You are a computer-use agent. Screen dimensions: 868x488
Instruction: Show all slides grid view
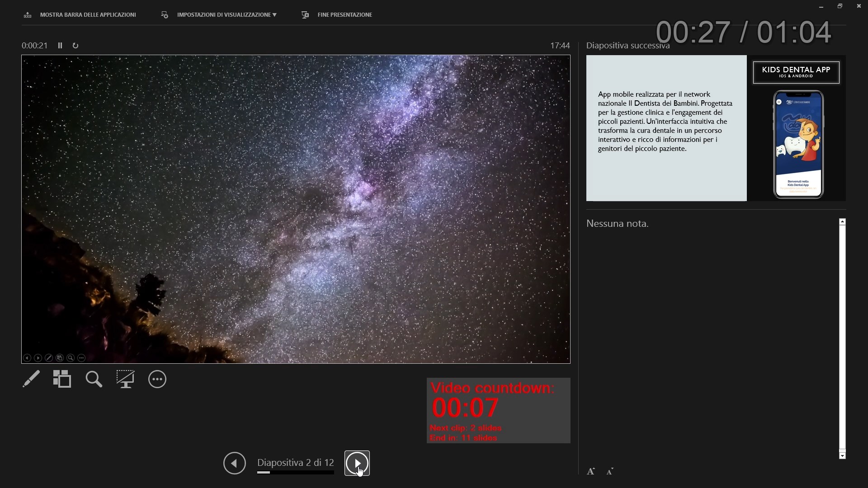coord(62,379)
